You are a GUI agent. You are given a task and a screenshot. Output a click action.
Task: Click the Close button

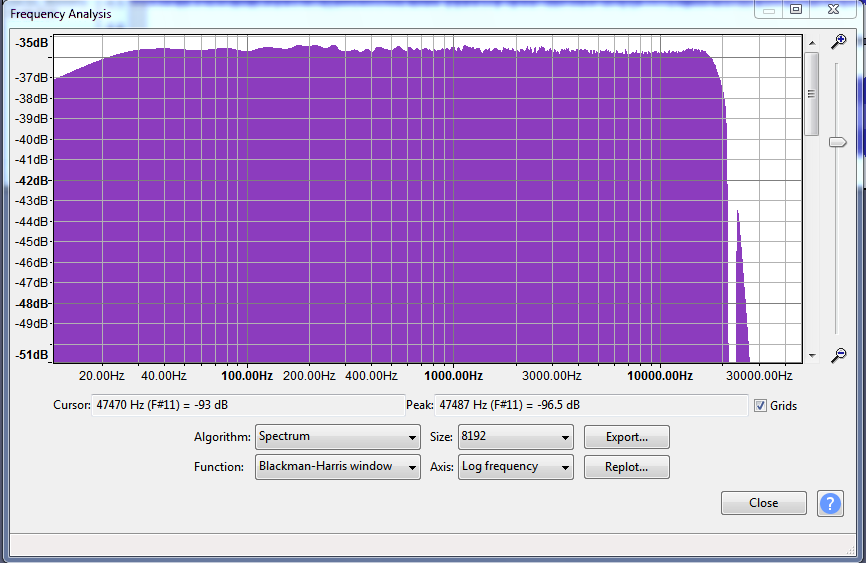(x=763, y=503)
